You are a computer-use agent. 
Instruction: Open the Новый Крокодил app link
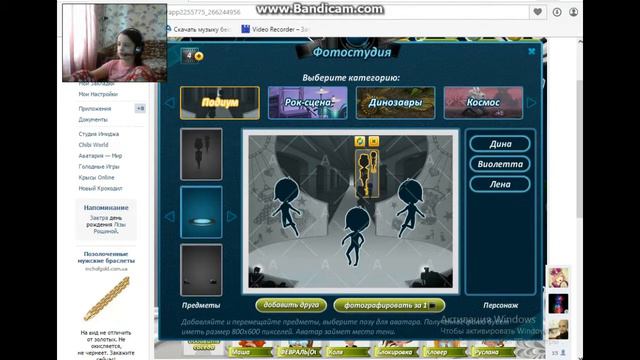click(100, 189)
